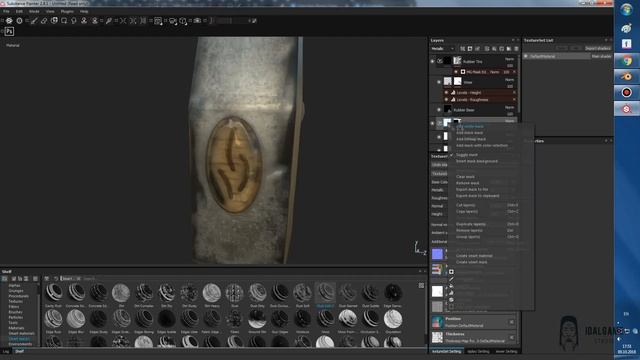
Task: Remove the Levels - Height effect
Action: [x=514, y=93]
